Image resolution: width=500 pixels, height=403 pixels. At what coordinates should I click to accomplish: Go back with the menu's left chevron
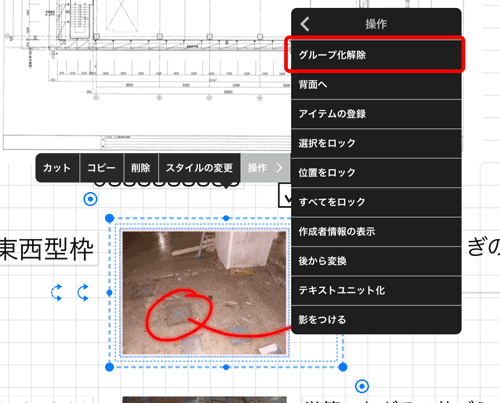pos(305,24)
